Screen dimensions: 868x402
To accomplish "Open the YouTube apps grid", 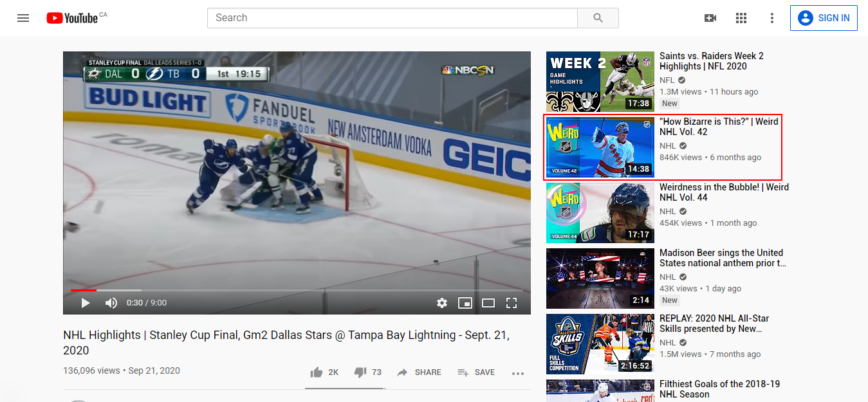I will (x=741, y=18).
